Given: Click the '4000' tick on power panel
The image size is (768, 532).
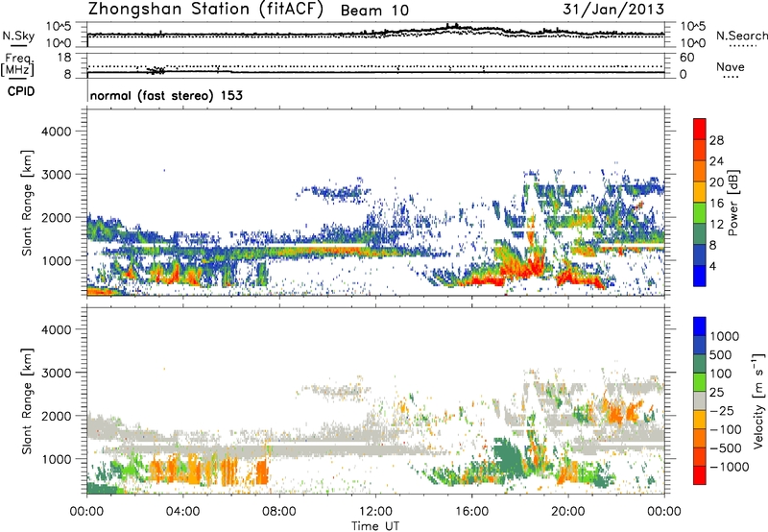Looking at the screenshot, I should pyautogui.click(x=56, y=132).
